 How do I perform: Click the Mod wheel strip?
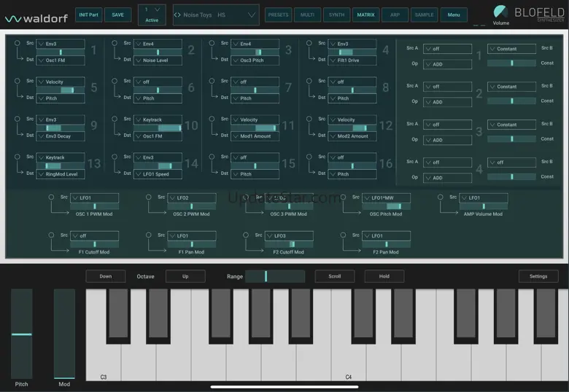[64, 334]
